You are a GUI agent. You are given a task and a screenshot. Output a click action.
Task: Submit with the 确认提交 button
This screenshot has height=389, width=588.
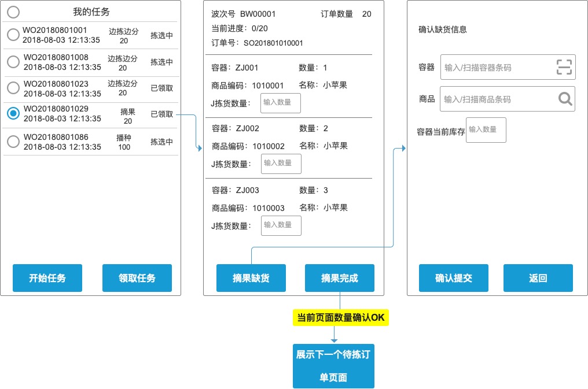point(454,278)
